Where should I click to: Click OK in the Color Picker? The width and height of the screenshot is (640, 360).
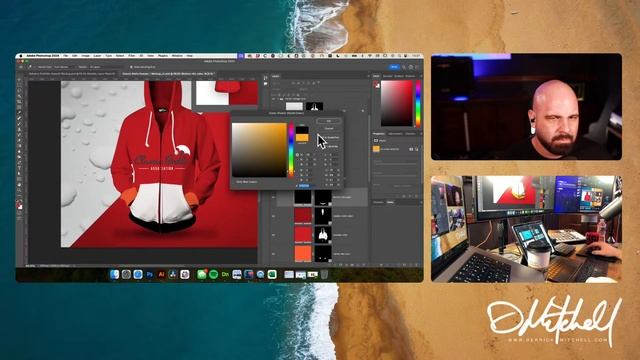329,121
